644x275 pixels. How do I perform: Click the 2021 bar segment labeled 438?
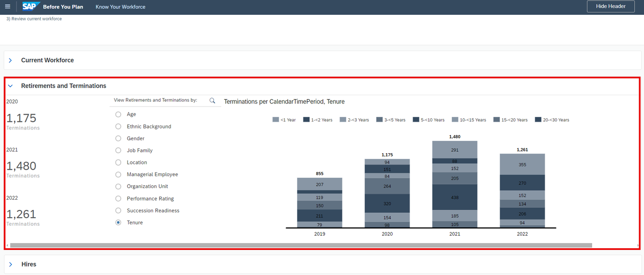pyautogui.click(x=455, y=197)
